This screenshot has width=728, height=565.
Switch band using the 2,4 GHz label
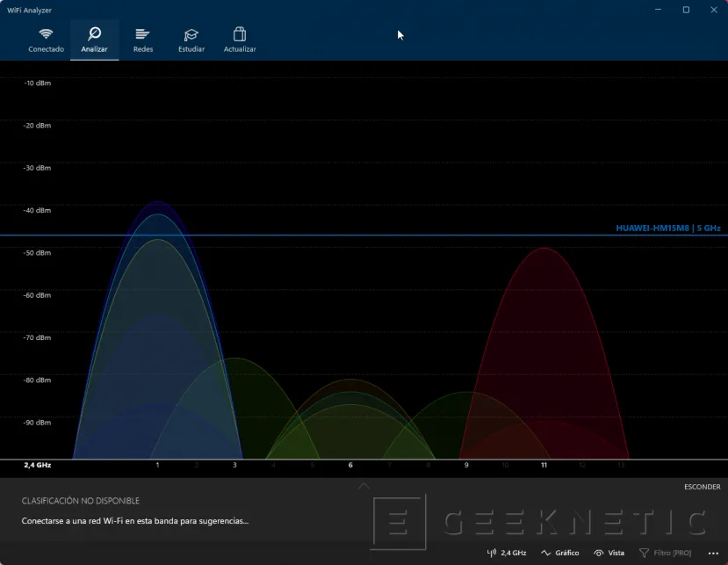coord(514,553)
